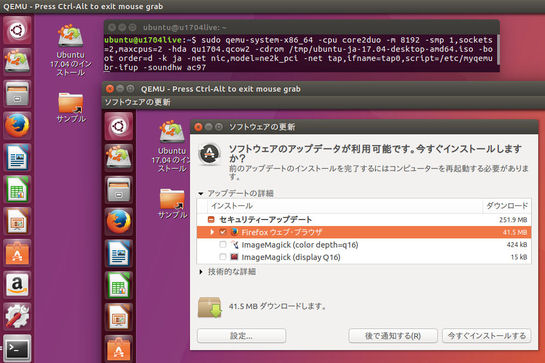The image size is (545, 363).
Task: Open LibreOffice Writer in outer launcher
Action: coord(17,157)
